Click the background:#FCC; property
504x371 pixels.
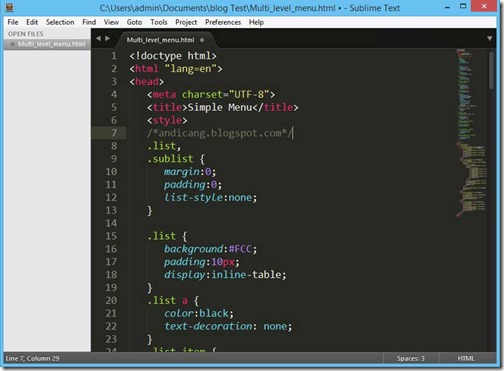click(210, 249)
